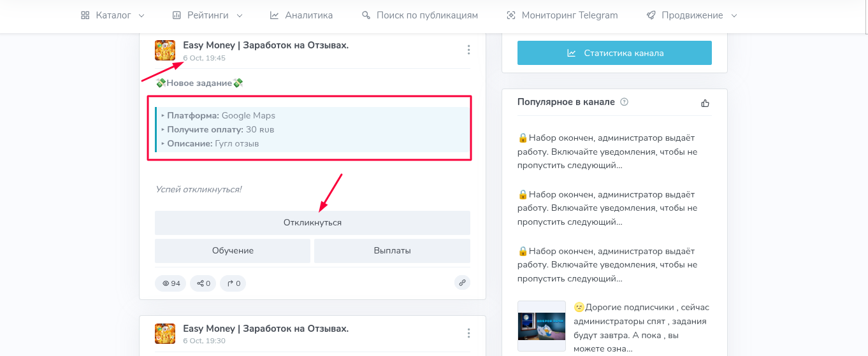Click the Платформа: Google Maps line
868x356 pixels.
pos(218,115)
